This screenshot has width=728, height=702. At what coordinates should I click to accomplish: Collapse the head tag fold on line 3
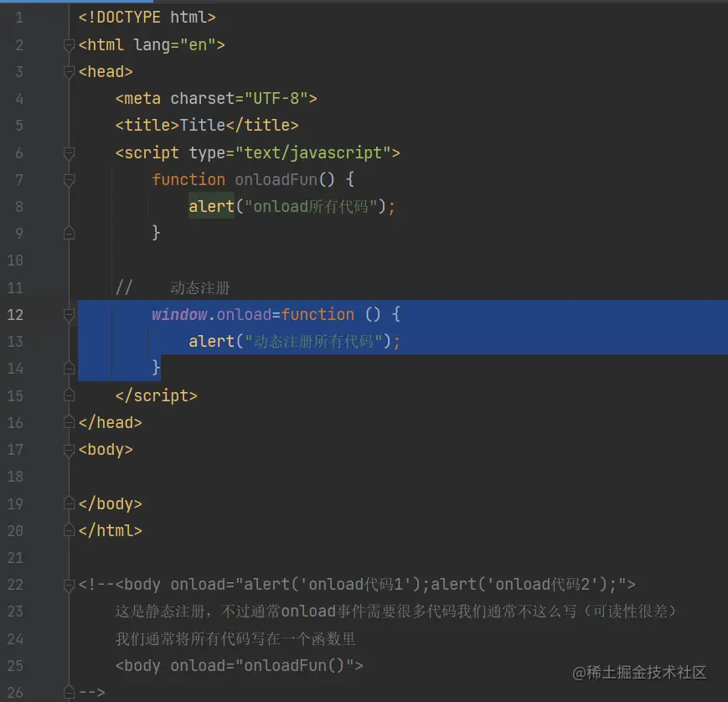tap(69, 72)
